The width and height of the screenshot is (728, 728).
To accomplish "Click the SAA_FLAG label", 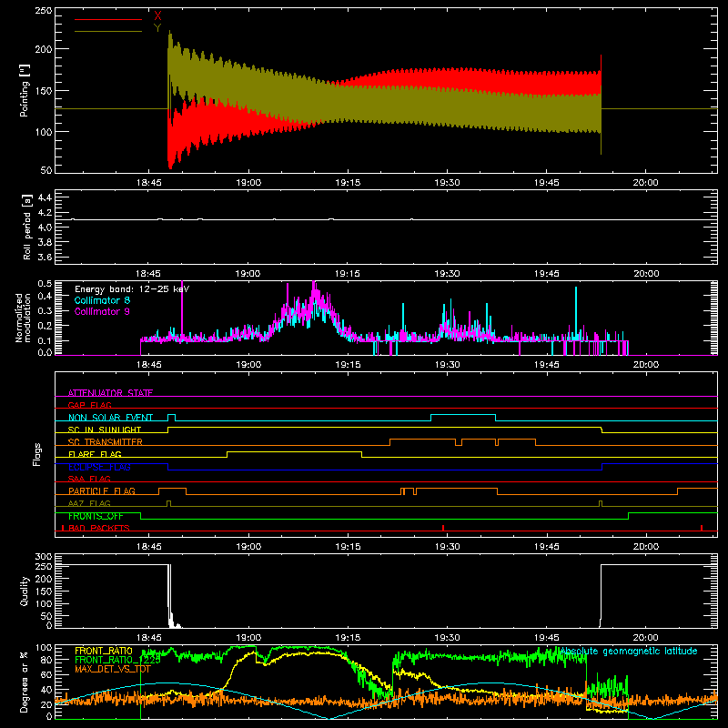I will pyautogui.click(x=89, y=479).
